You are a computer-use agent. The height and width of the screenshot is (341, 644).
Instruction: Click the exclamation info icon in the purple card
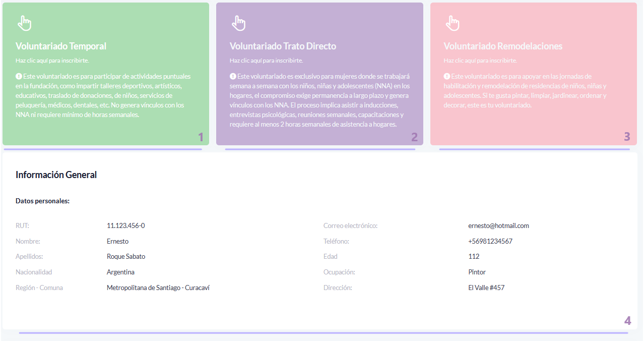[x=233, y=76]
